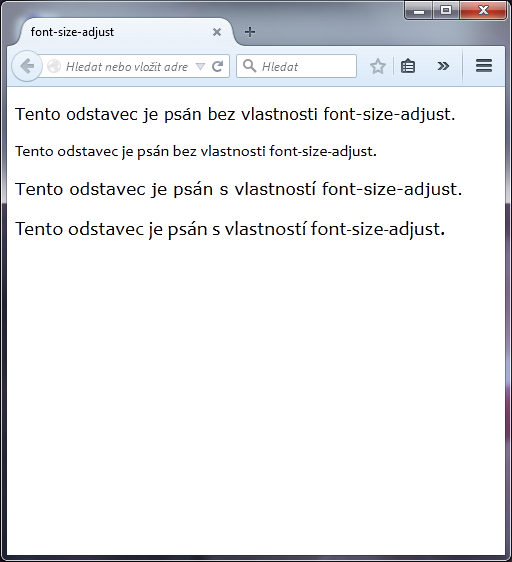Screen dimensions: 512x562
Task: Open the hamburger menu
Action: click(x=484, y=66)
